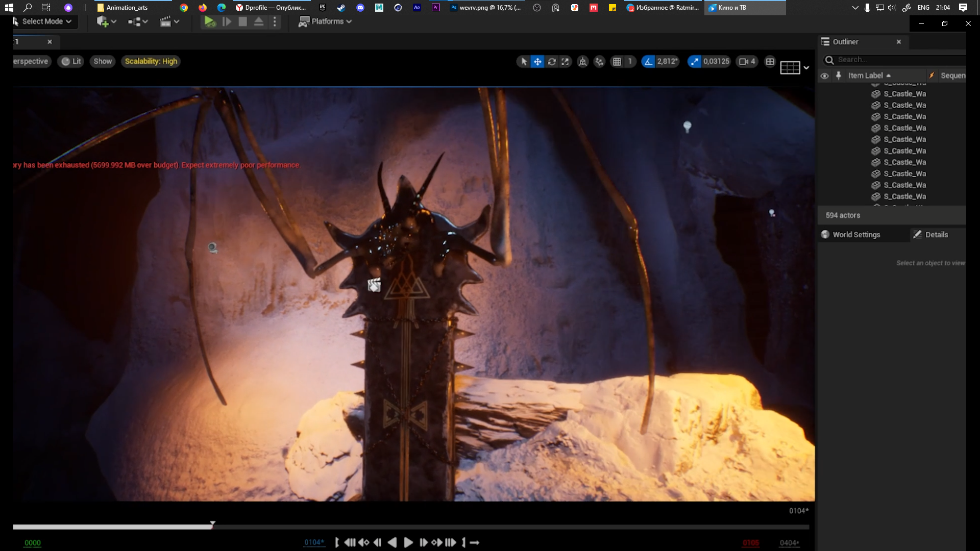Click the Outliner search field
980x551 pixels.
(898, 60)
